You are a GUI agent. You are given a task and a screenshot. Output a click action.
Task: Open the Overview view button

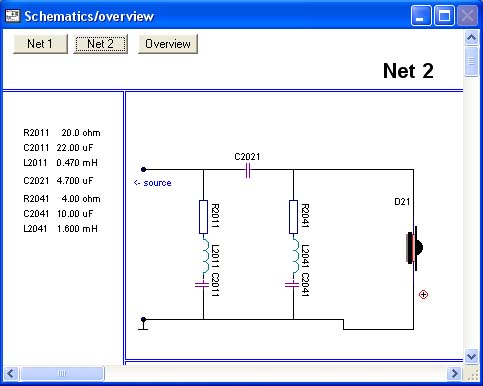point(168,44)
